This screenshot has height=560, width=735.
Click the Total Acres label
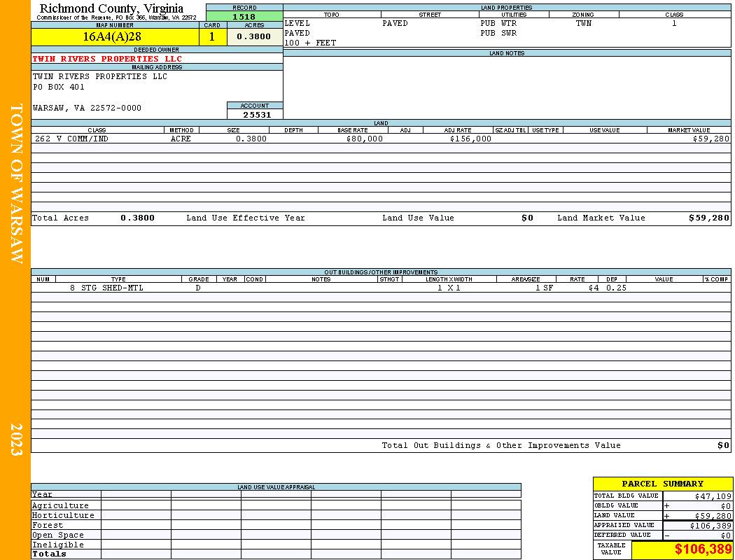(60, 218)
